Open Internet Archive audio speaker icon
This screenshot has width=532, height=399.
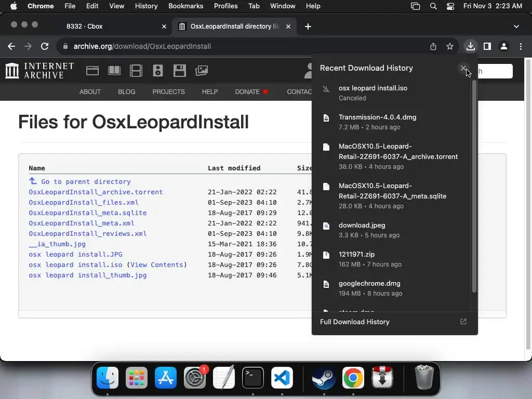(x=158, y=71)
